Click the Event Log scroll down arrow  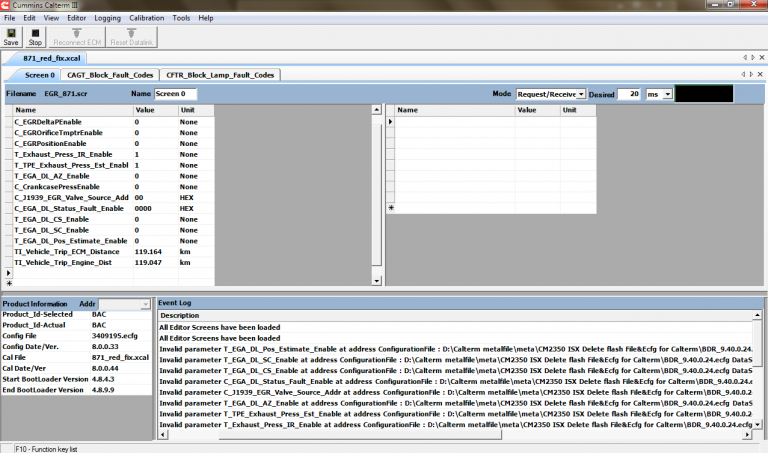(x=757, y=425)
